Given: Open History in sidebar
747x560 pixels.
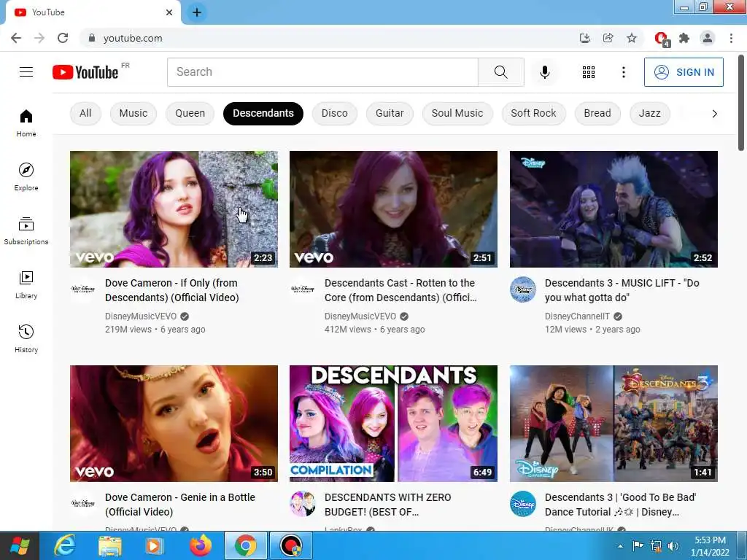Looking at the screenshot, I should click(26, 338).
